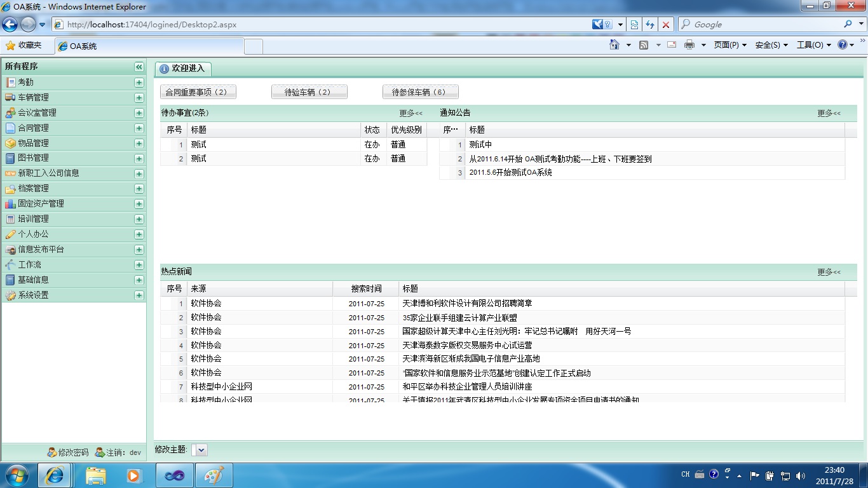This screenshot has width=868, height=488.
Task: Expand 工作流 with its plus button
Action: tap(139, 265)
